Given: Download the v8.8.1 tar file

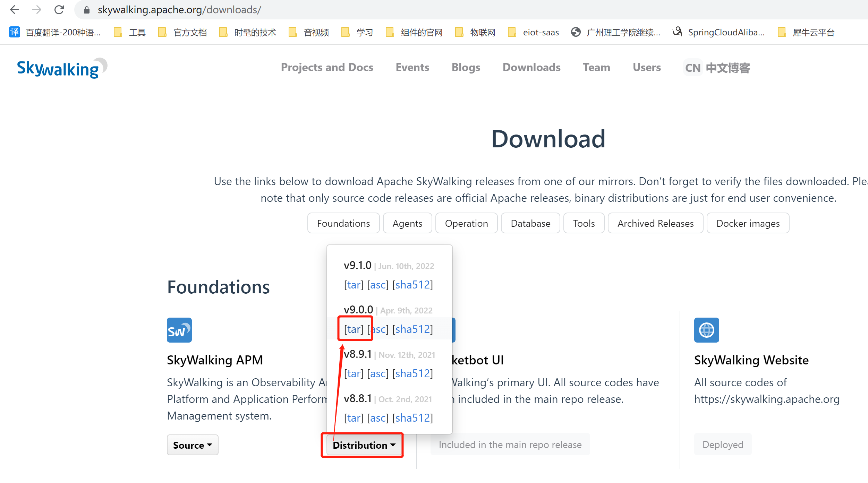Looking at the screenshot, I should pyautogui.click(x=354, y=418).
